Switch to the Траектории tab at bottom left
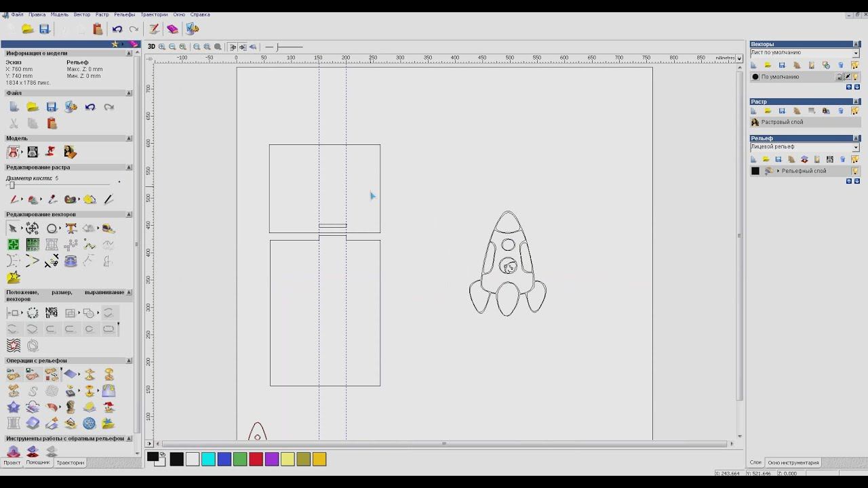This screenshot has width=868, height=488. (x=71, y=463)
